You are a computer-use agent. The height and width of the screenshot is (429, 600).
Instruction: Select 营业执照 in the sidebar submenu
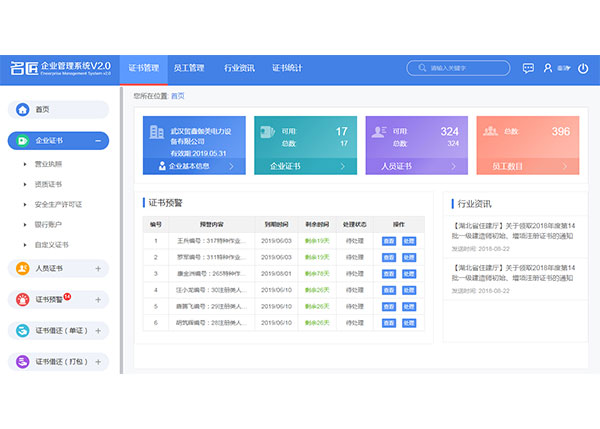coord(49,163)
